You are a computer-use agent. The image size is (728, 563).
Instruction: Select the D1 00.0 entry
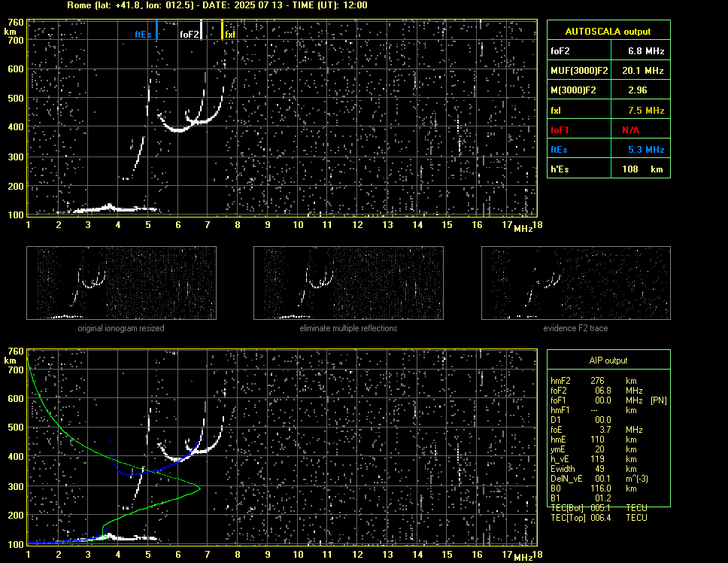click(581, 420)
